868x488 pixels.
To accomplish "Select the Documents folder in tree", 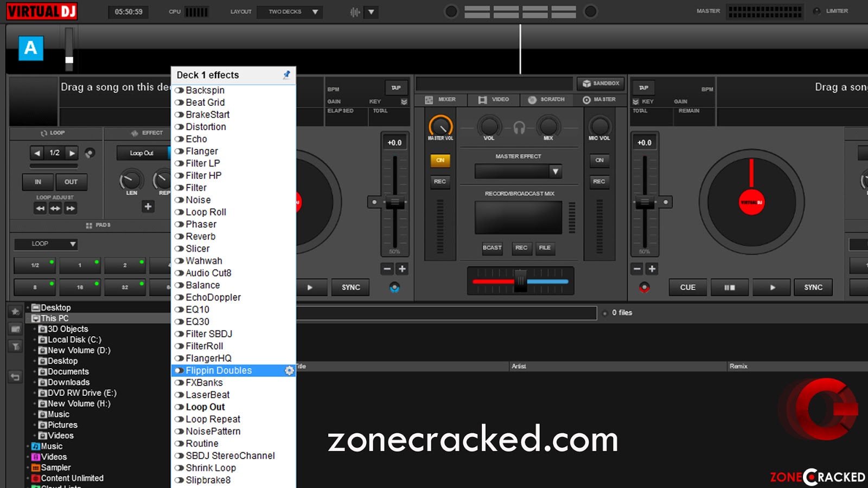I will point(68,371).
